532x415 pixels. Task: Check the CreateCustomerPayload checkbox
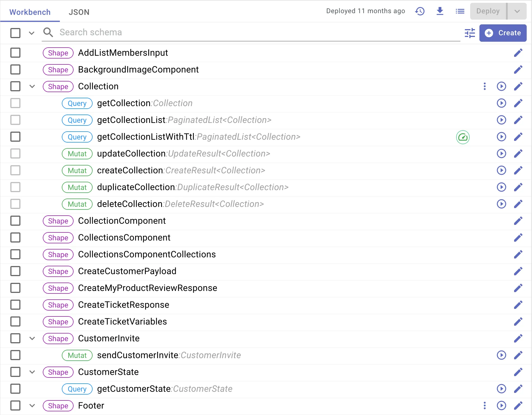tap(15, 271)
